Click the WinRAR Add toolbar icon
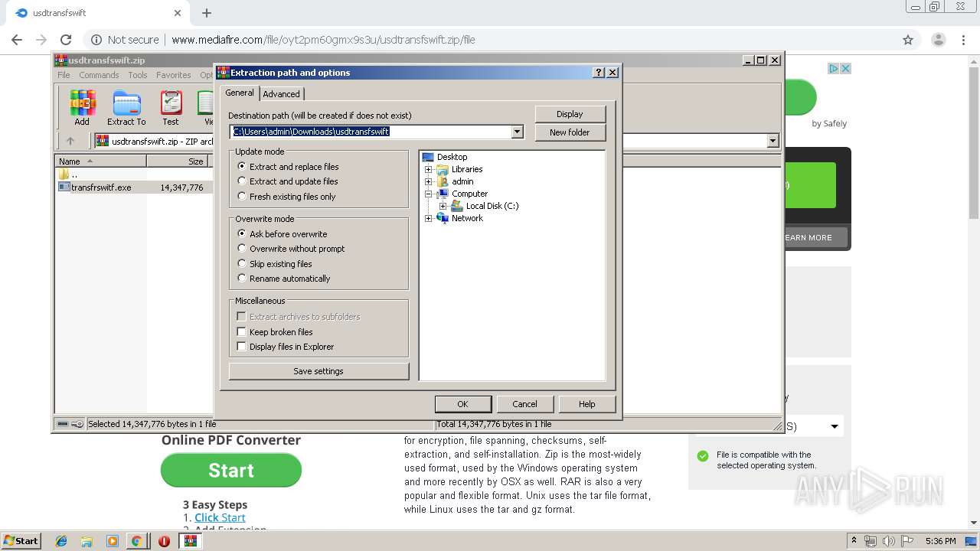 click(x=82, y=108)
